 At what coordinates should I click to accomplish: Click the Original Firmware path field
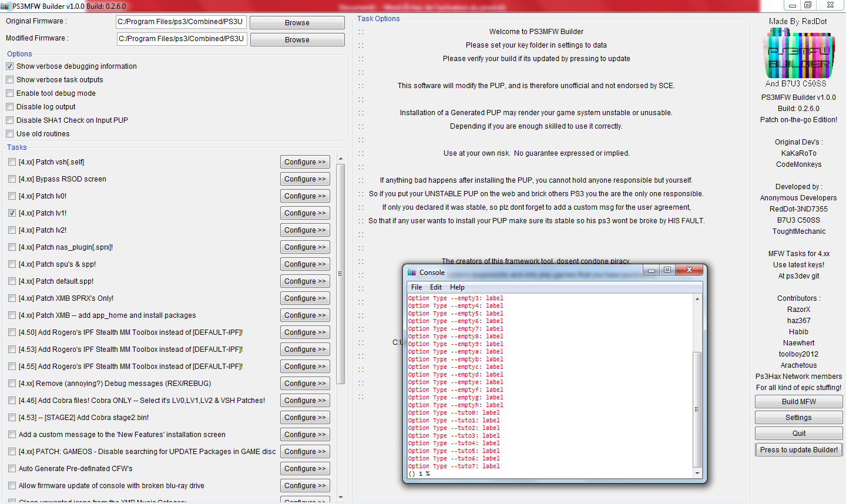[x=181, y=22]
